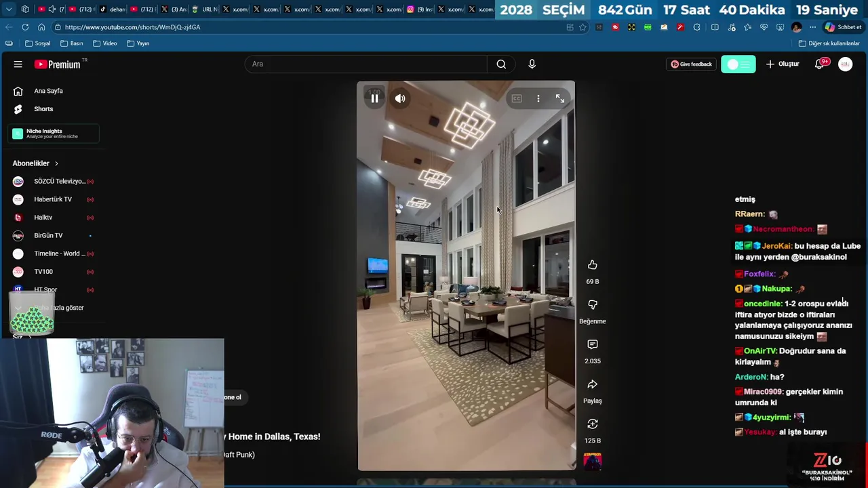The width and height of the screenshot is (868, 488).
Task: Share the Short via Paylaş
Action: point(593,384)
